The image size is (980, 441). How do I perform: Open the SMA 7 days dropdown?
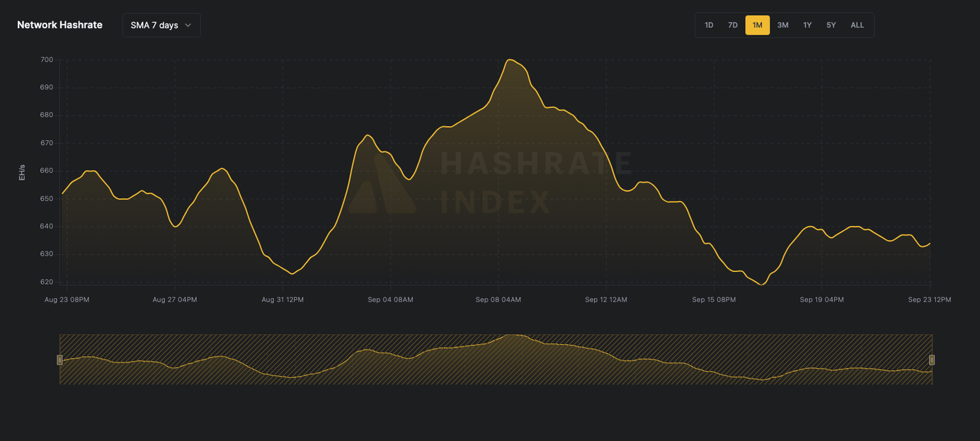(x=161, y=25)
